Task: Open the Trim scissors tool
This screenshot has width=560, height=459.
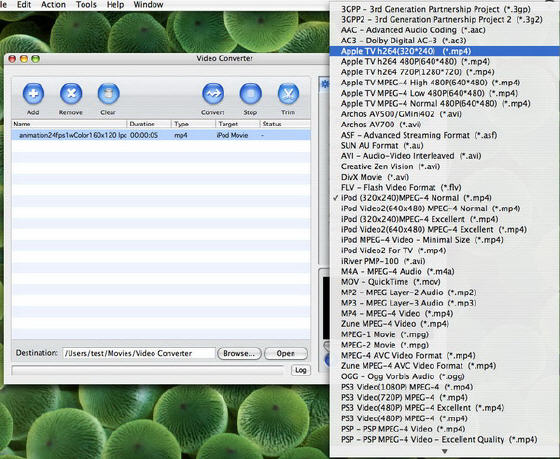Action: click(288, 94)
